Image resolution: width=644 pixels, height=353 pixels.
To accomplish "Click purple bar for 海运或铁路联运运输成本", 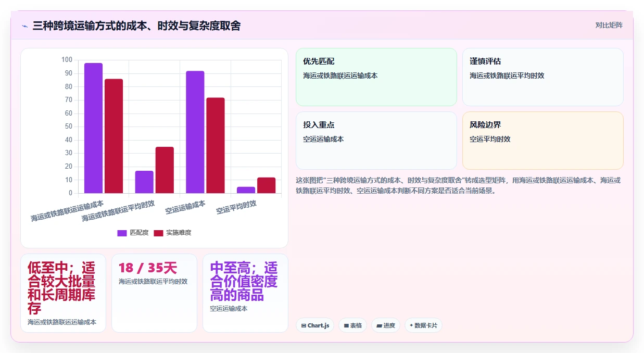I will [94, 128].
